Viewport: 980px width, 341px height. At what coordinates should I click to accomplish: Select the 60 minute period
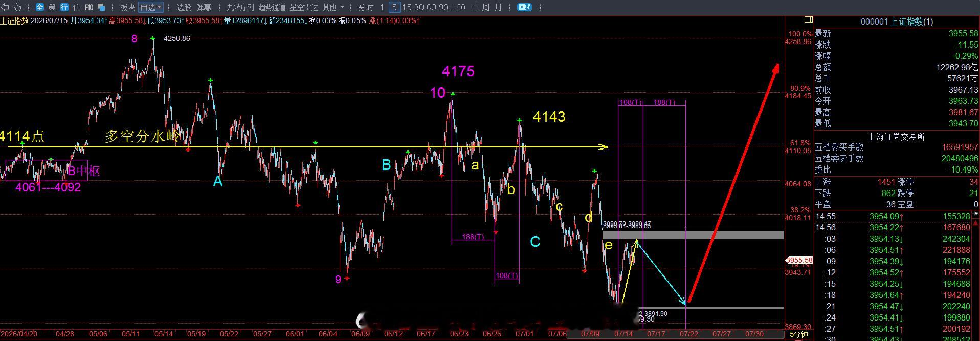[431, 7]
